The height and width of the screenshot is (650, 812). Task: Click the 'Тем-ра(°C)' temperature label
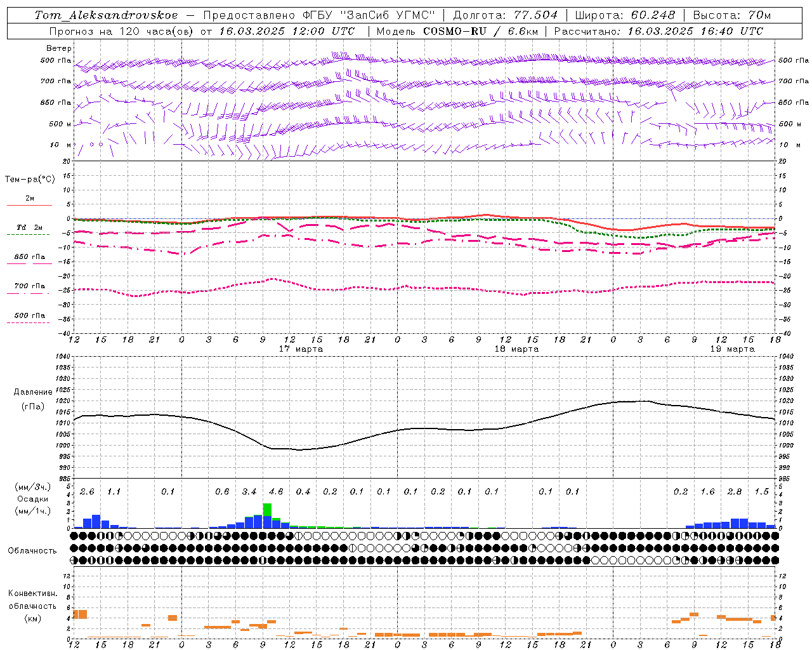(x=30, y=180)
